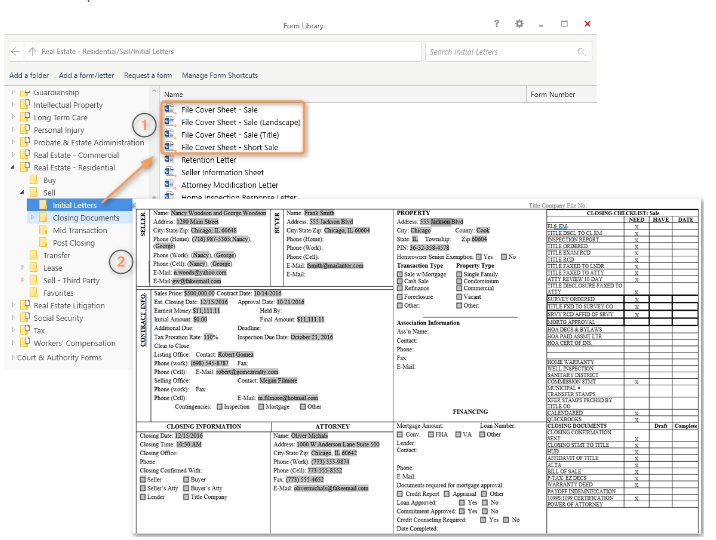Image resolution: width=716 pixels, height=540 pixels.
Task: Expand Court & Authority Forms node
Action: 13,357
